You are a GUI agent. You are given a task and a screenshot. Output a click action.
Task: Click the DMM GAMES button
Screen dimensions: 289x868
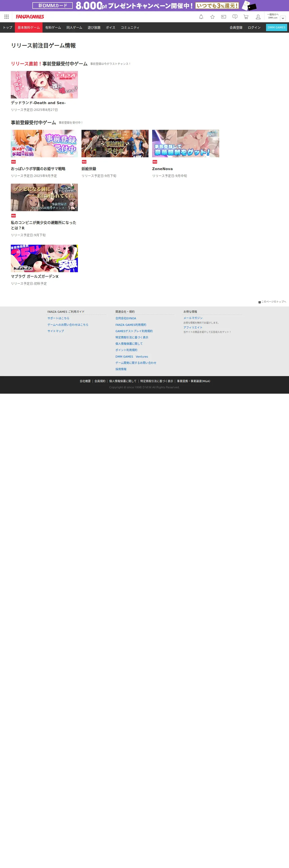click(277, 28)
